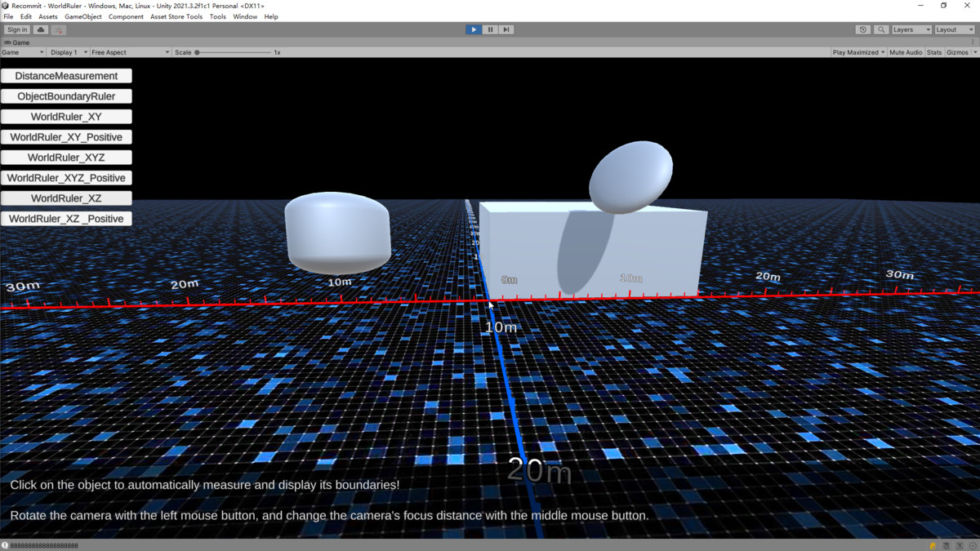This screenshot has height=551, width=980.
Task: Click the WorldRuler_XYZ_Positive button
Action: tap(66, 178)
